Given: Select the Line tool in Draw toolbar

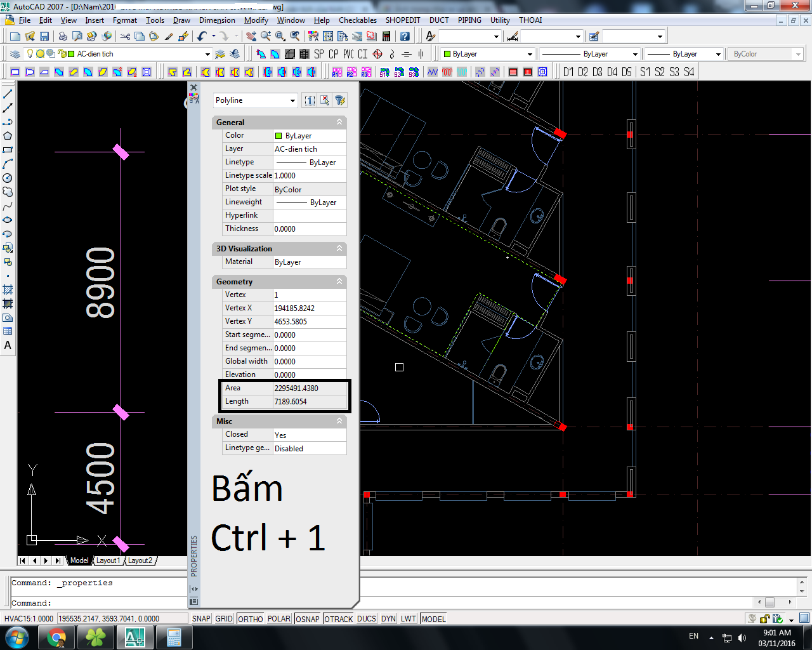Looking at the screenshot, I should click(x=8, y=94).
